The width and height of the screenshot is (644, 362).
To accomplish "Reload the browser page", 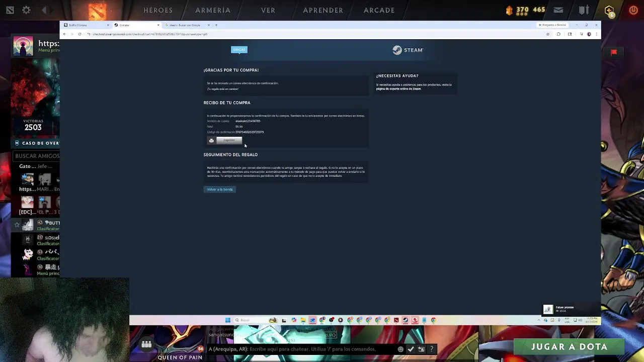I will click(x=79, y=34).
